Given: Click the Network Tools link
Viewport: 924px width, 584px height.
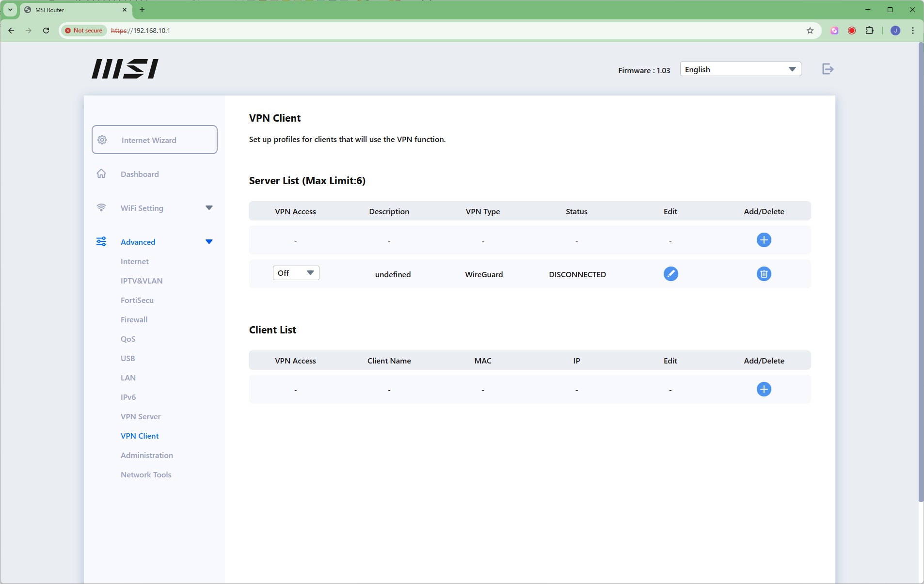Looking at the screenshot, I should (146, 474).
